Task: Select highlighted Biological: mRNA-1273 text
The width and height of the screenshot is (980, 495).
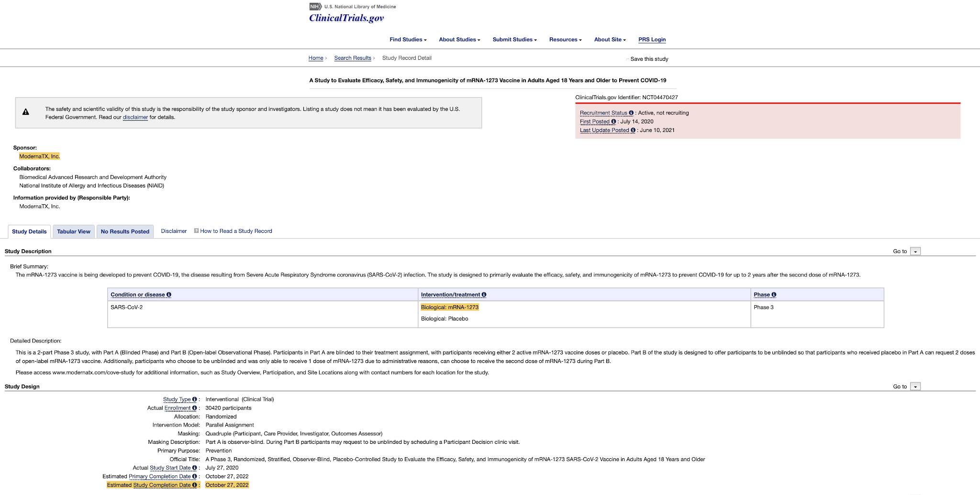Action: tap(450, 307)
